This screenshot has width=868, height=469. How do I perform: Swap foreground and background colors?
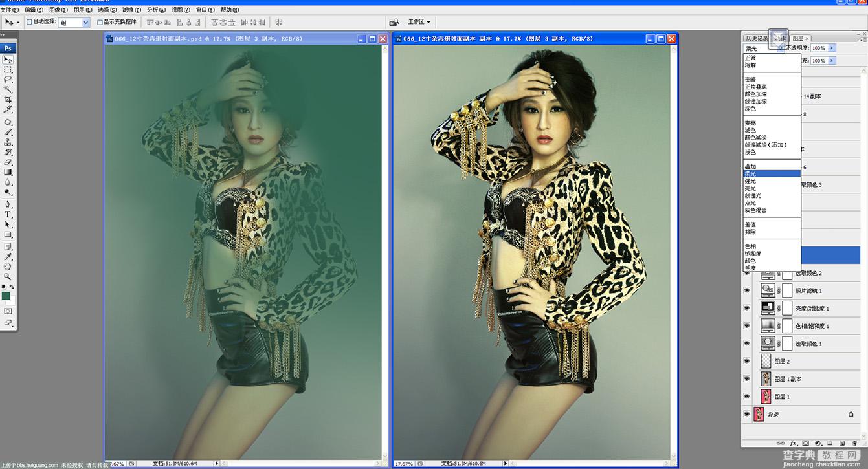[x=12, y=287]
